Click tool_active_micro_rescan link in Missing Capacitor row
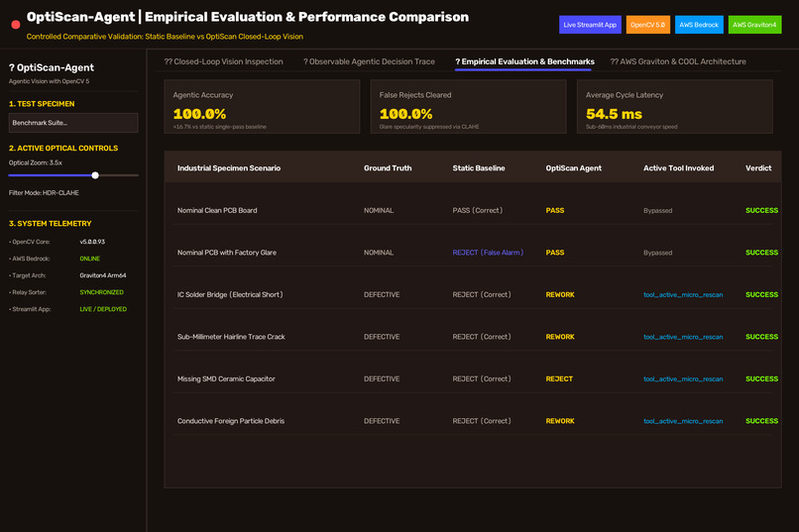The width and height of the screenshot is (799, 532). tap(683, 378)
